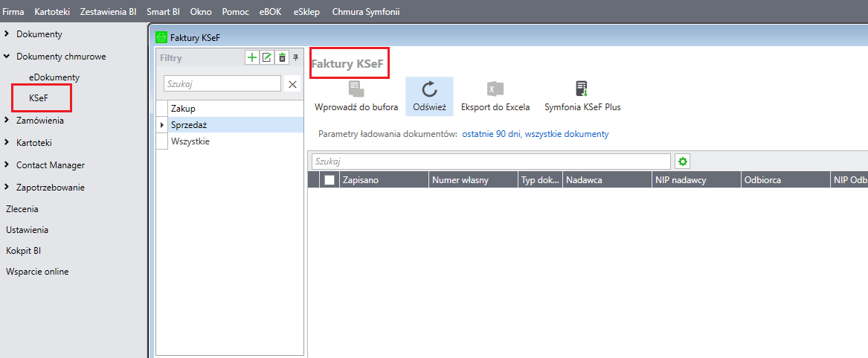
Task: Collapse the Dokumenty chmurowe node
Action: click(x=7, y=57)
